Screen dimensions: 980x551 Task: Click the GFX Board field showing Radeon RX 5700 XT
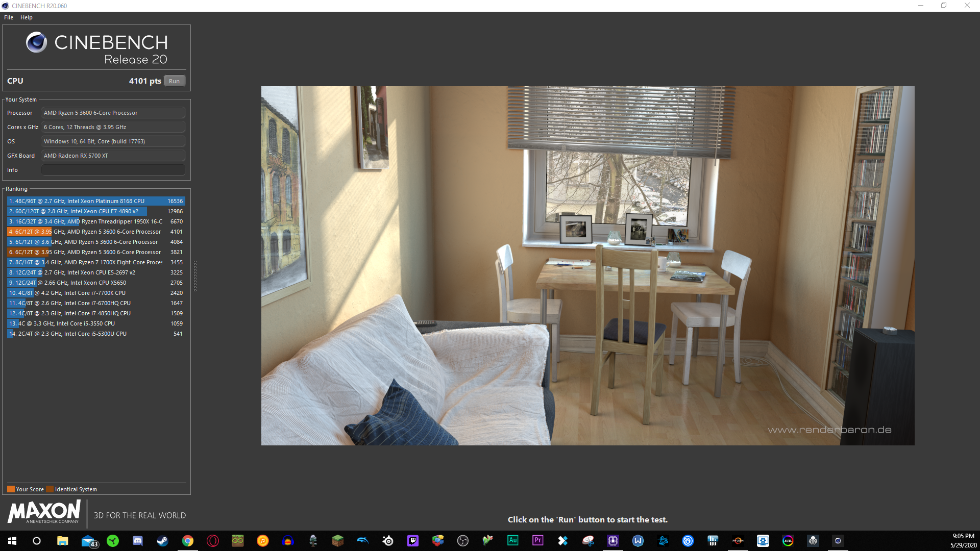point(113,156)
